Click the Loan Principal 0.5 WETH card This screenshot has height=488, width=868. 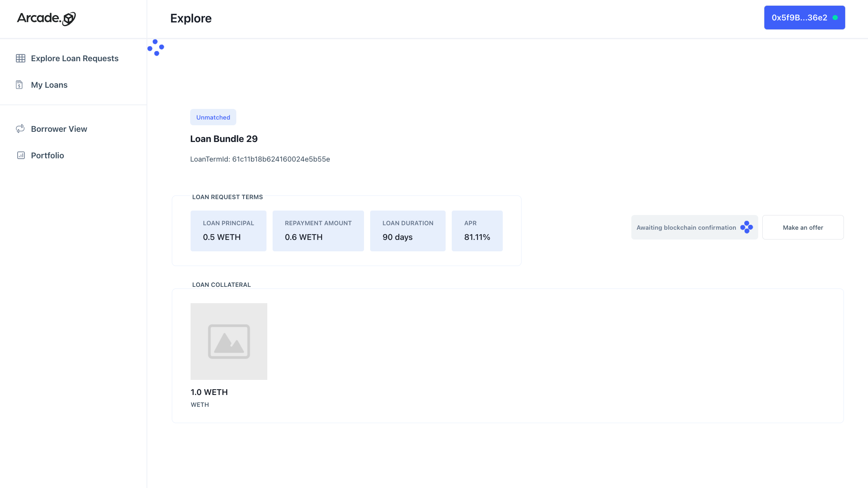[229, 231]
